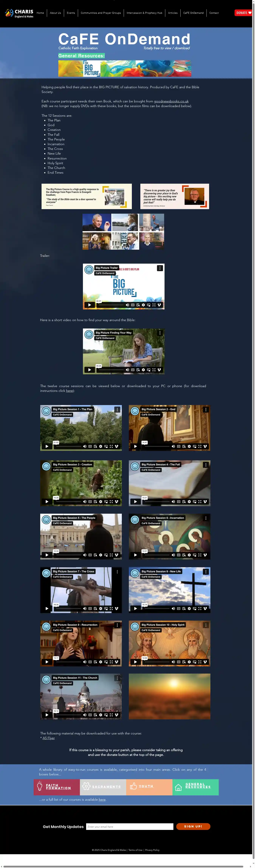Viewport: 255px width, 868px height.
Task: Mute the Session 1 - The Plan video
Action: coord(85,446)
